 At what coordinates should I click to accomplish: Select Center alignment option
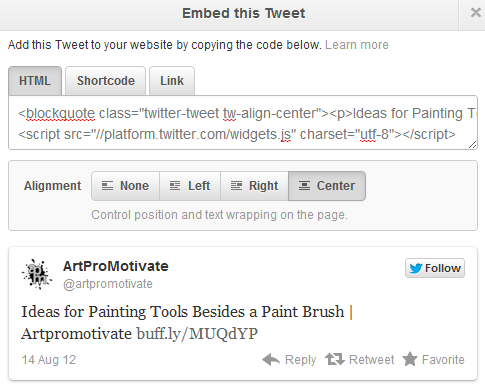pos(327,186)
